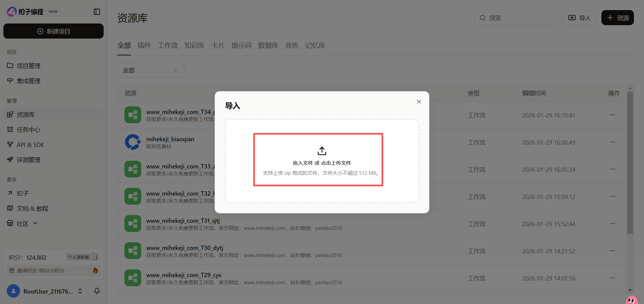Open more actions for T29_cys row
Screen dimensions: 644x304
(612, 278)
